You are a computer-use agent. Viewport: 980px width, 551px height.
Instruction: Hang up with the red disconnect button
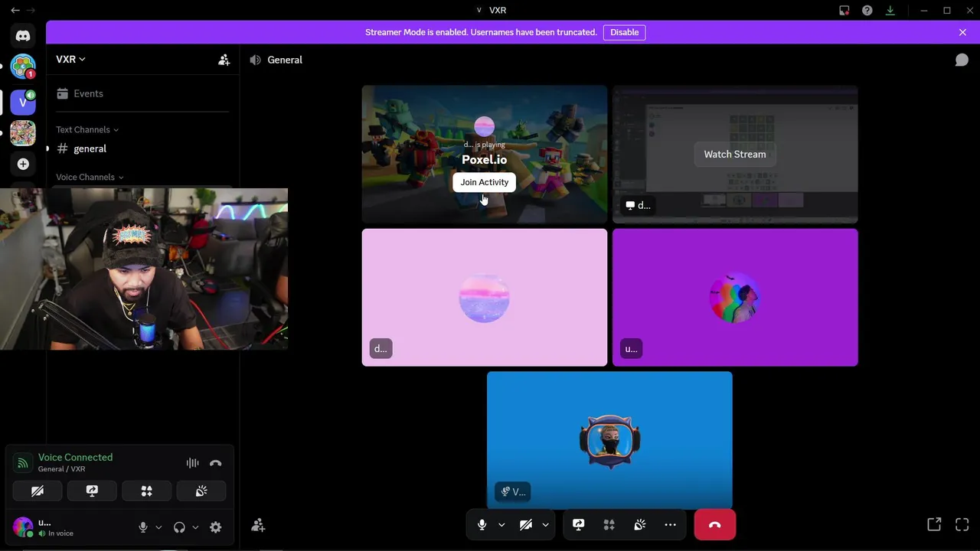(x=715, y=525)
